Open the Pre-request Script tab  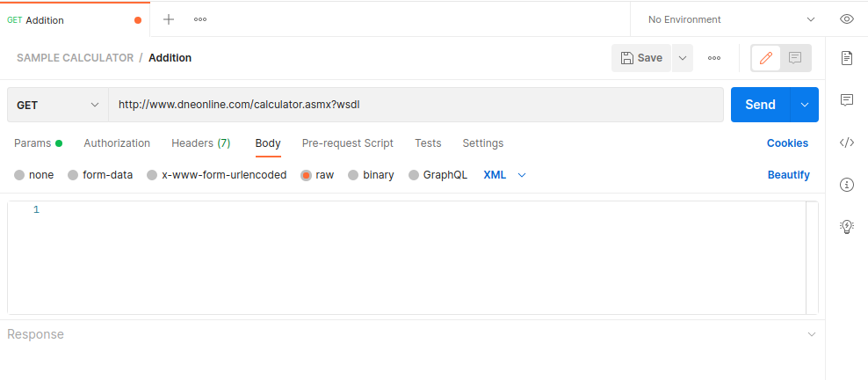click(x=348, y=143)
